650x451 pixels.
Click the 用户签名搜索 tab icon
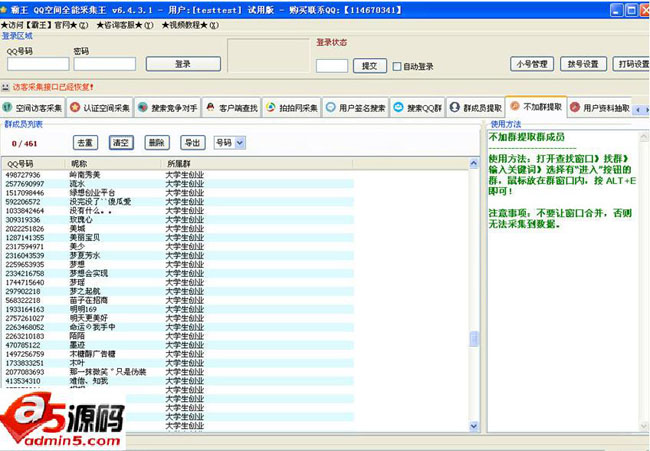tap(331, 107)
